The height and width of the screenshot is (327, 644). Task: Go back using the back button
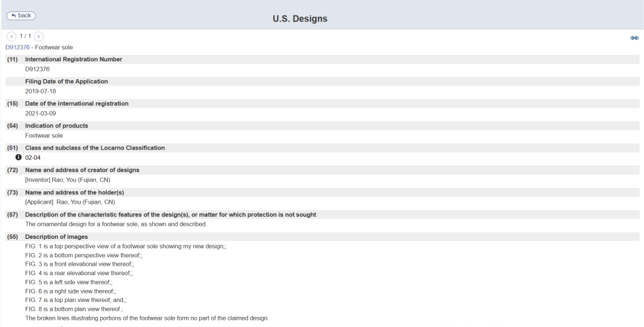click(21, 15)
